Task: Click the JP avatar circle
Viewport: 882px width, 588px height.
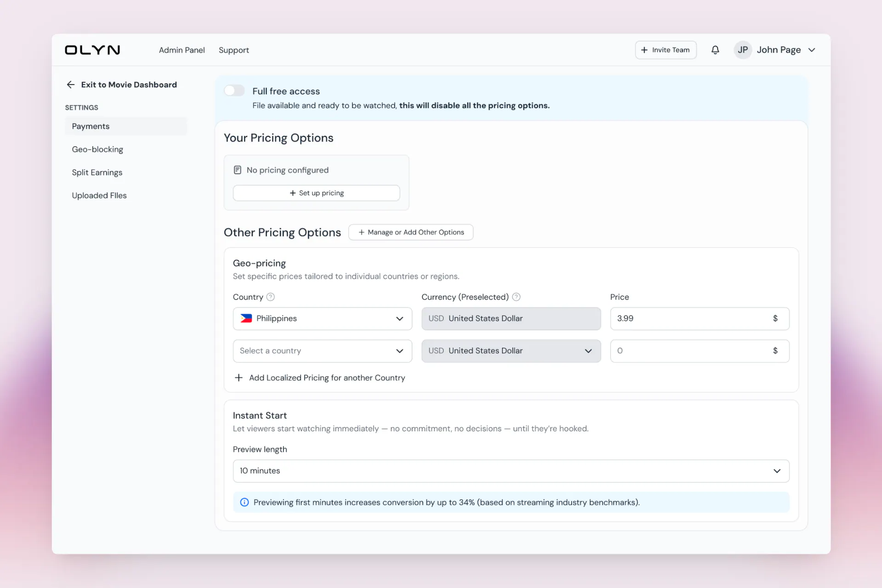Action: point(742,50)
